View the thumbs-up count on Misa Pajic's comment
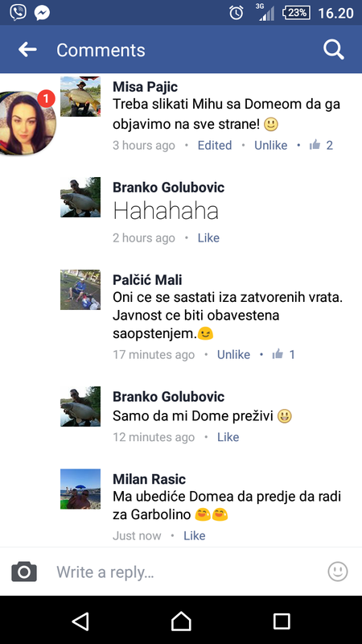The width and height of the screenshot is (362, 644). [321, 145]
